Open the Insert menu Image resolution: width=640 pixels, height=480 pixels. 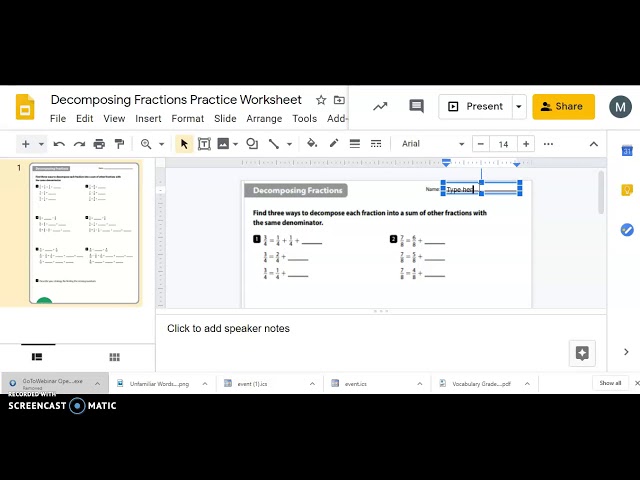[148, 118]
